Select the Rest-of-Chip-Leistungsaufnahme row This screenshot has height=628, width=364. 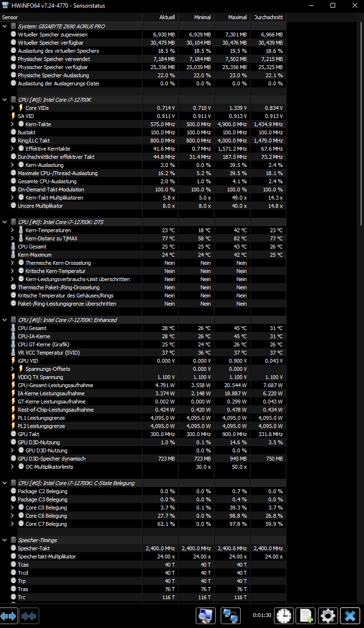[143, 410]
